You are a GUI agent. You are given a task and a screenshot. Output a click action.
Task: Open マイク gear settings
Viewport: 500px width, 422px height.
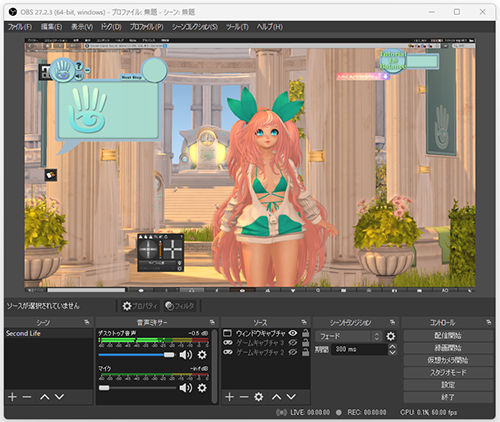click(202, 388)
